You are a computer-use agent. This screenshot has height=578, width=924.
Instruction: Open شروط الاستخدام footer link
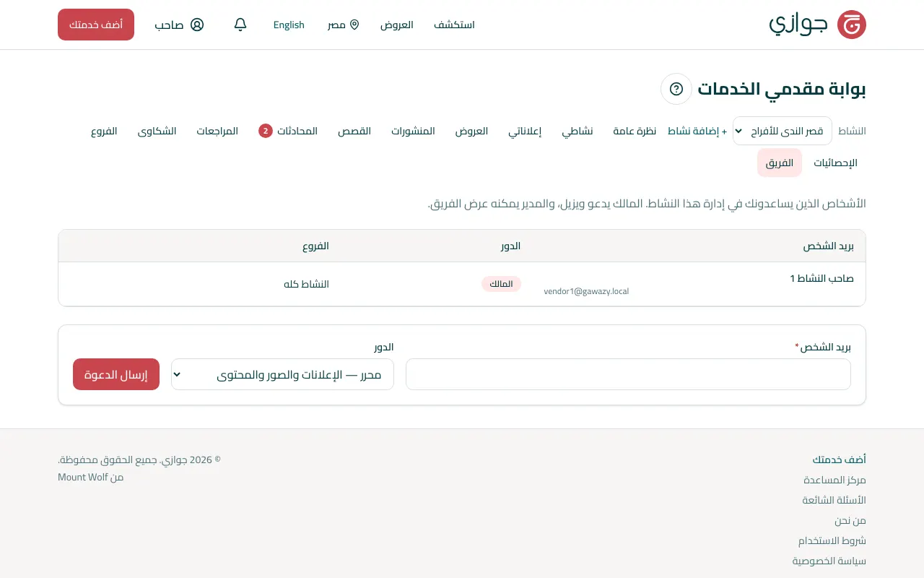click(832, 540)
